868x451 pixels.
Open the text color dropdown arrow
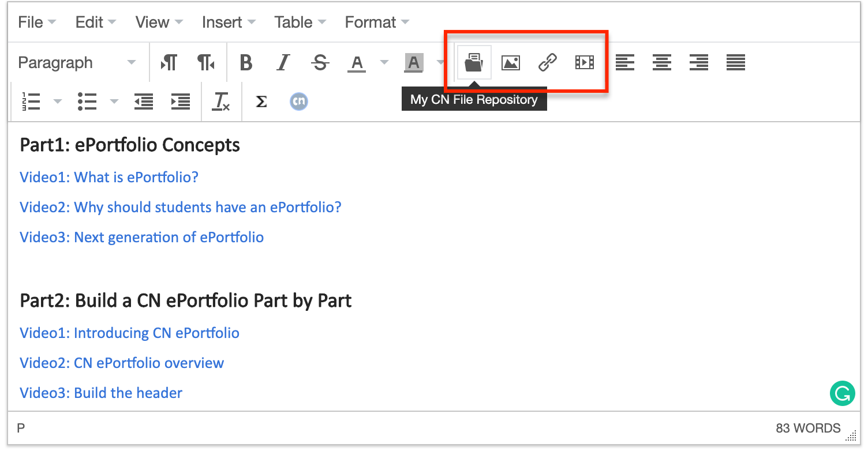pyautogui.click(x=384, y=62)
